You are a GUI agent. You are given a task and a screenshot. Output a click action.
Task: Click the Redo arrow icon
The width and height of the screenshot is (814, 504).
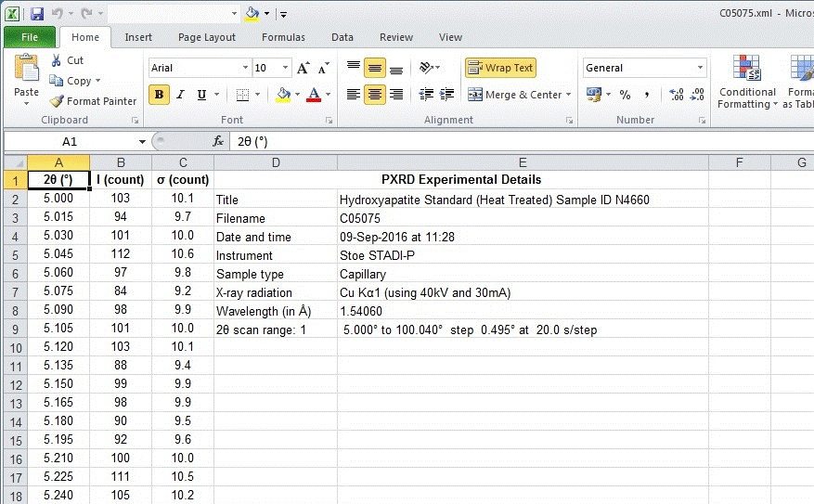[x=86, y=14]
